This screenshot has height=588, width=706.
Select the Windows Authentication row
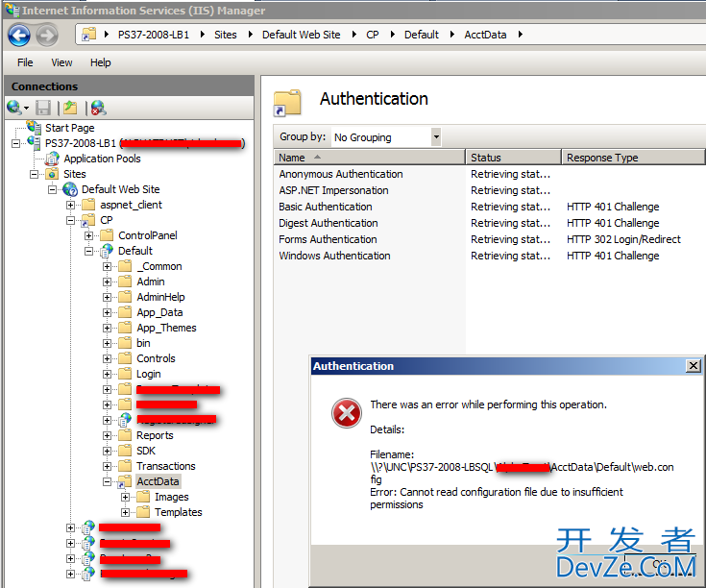click(490, 256)
